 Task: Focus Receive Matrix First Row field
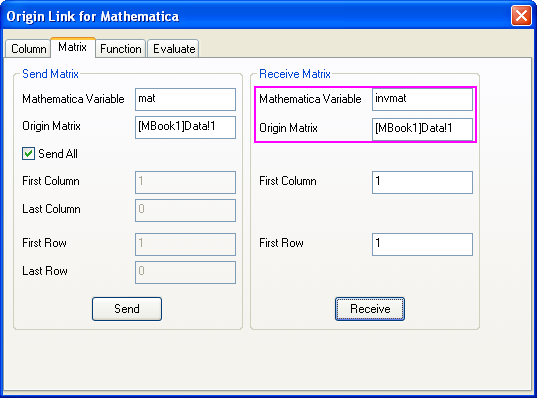[422, 245]
